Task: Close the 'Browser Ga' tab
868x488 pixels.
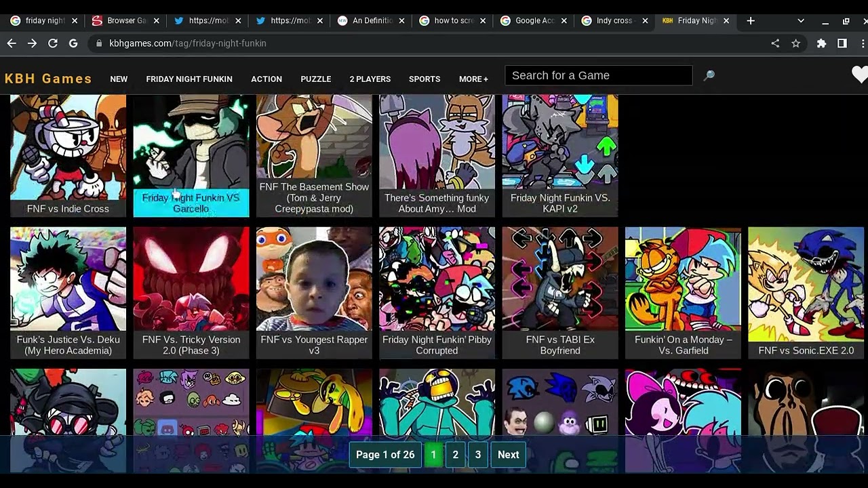Action: coord(157,20)
